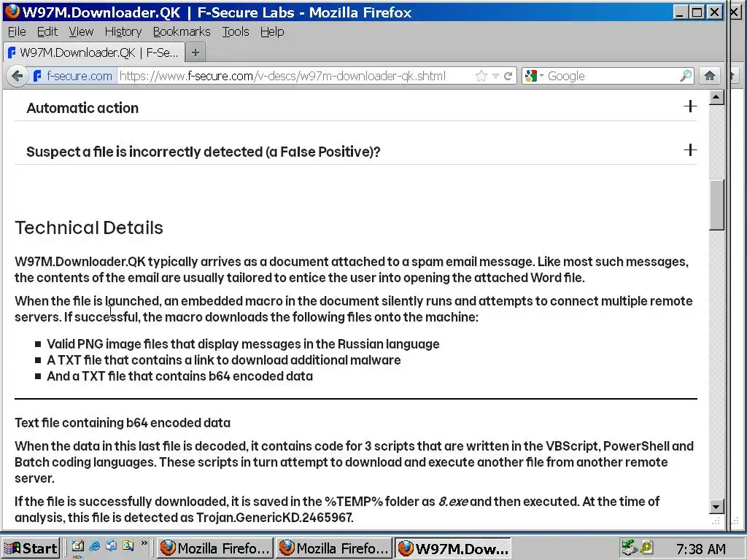747x560 pixels.
Task: Open the Help menu
Action: coord(272,31)
